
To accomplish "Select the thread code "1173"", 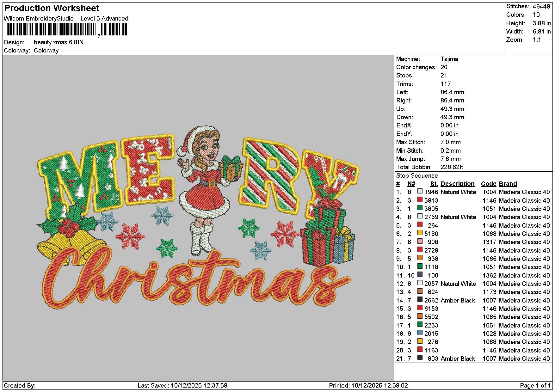I will [490, 292].
